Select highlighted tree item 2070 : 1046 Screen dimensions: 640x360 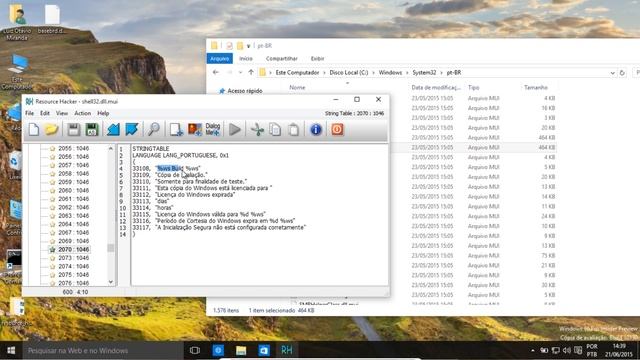click(73, 249)
